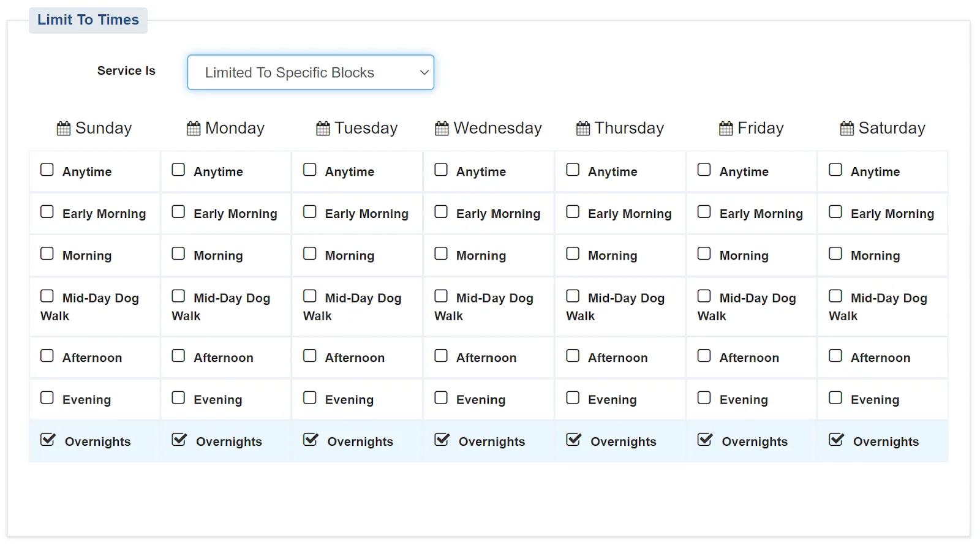Click the Friday calendar icon
The image size is (980, 545).
click(x=726, y=129)
